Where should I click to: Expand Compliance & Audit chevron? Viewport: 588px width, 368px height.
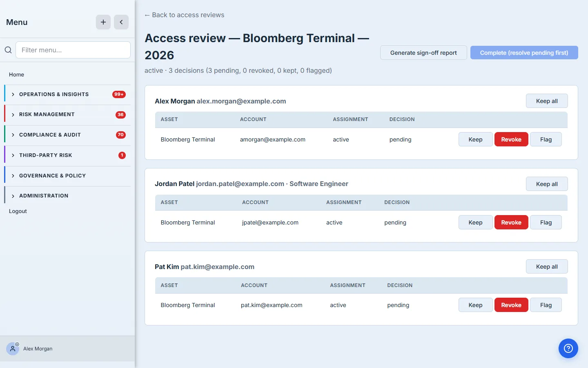13,135
